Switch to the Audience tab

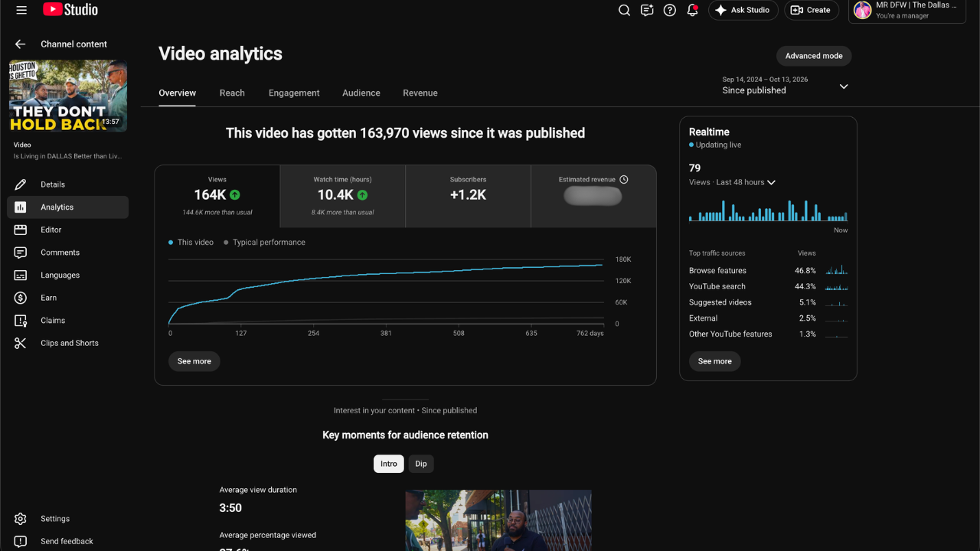click(x=361, y=93)
